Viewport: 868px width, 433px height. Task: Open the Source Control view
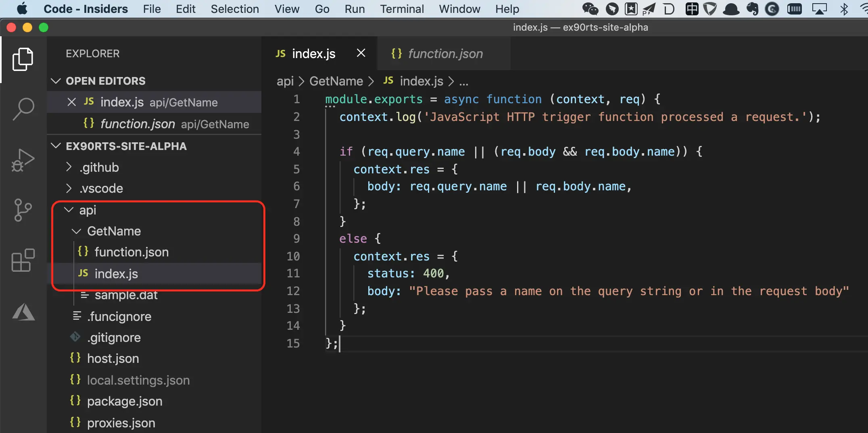pos(23,210)
